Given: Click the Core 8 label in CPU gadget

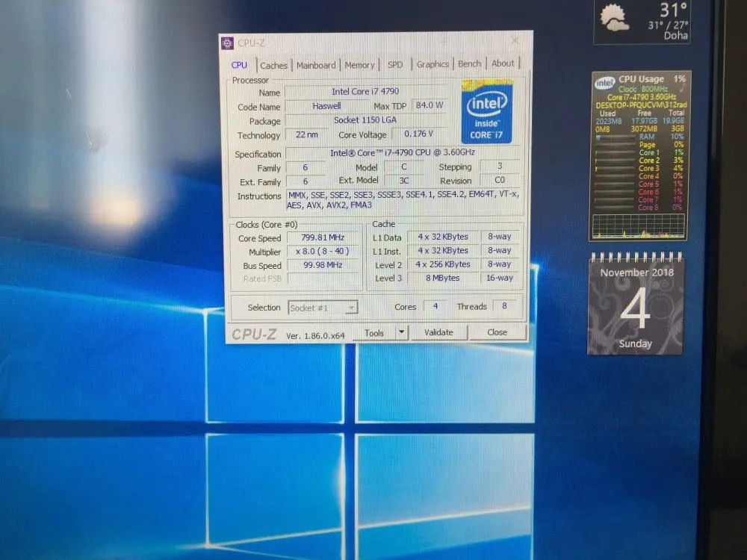Looking at the screenshot, I should point(648,208).
